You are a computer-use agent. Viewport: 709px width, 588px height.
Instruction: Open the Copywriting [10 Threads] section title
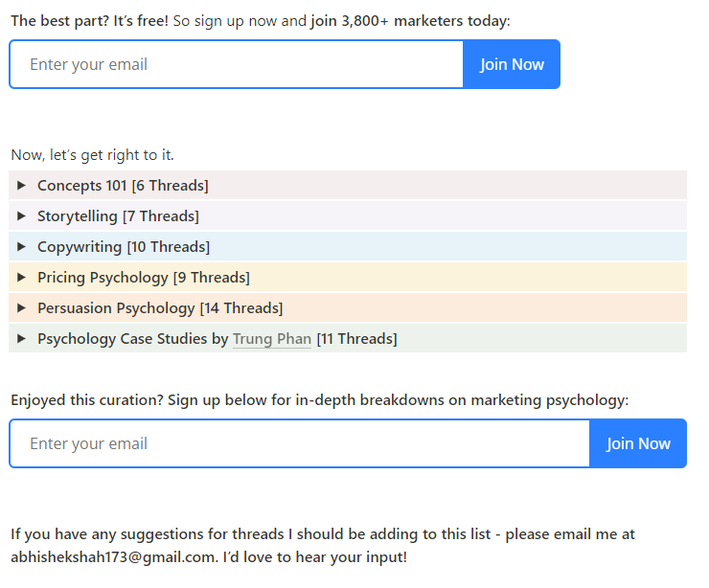tap(124, 247)
